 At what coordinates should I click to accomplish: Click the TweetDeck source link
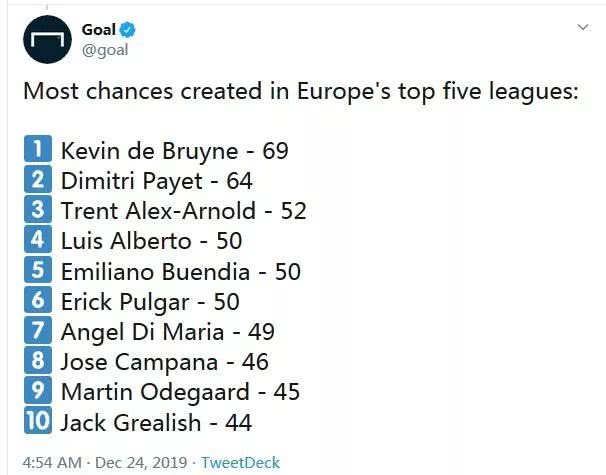[240, 463]
